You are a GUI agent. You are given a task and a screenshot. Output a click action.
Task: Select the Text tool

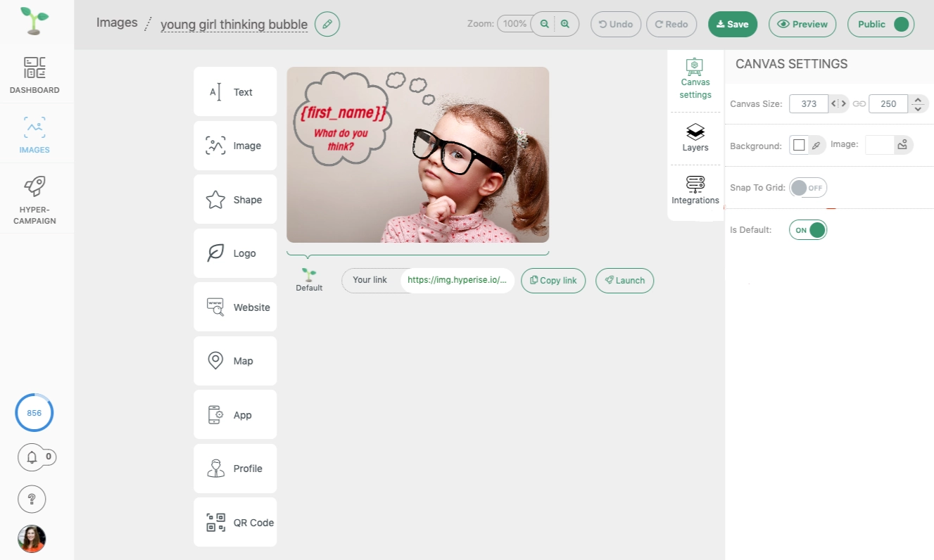235,91
